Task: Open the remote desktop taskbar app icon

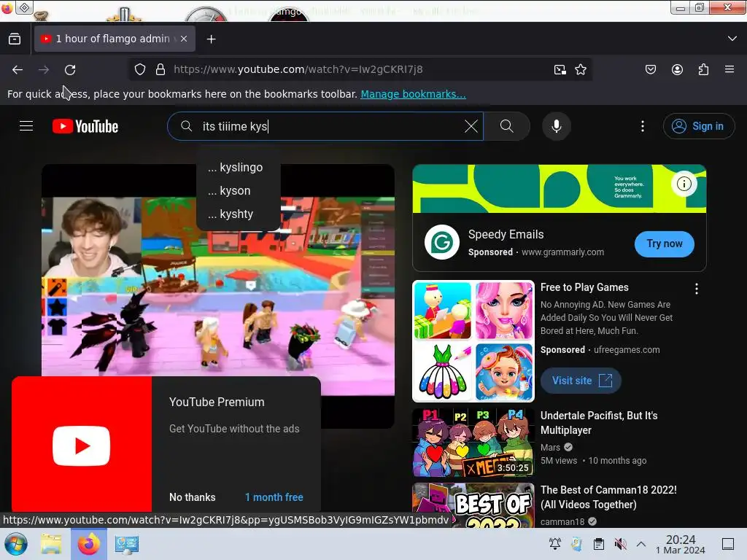Action: pyautogui.click(x=127, y=544)
